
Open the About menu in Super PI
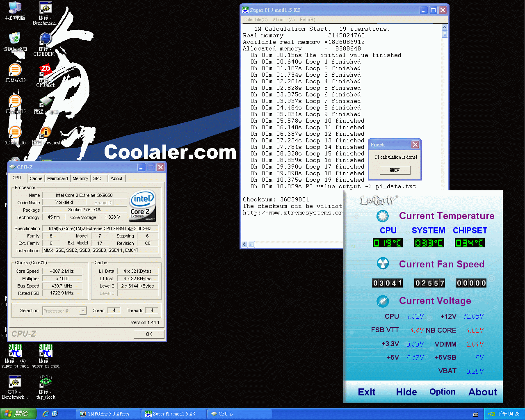pos(283,20)
